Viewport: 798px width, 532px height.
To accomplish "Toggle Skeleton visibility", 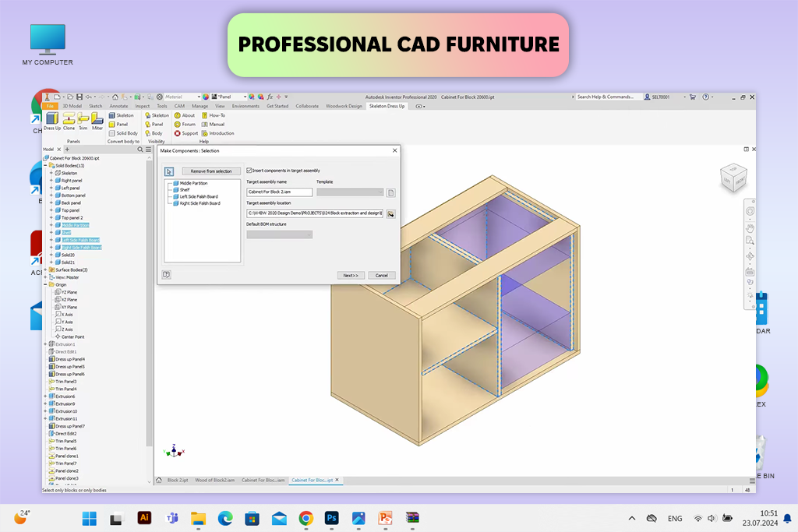I will click(157, 115).
